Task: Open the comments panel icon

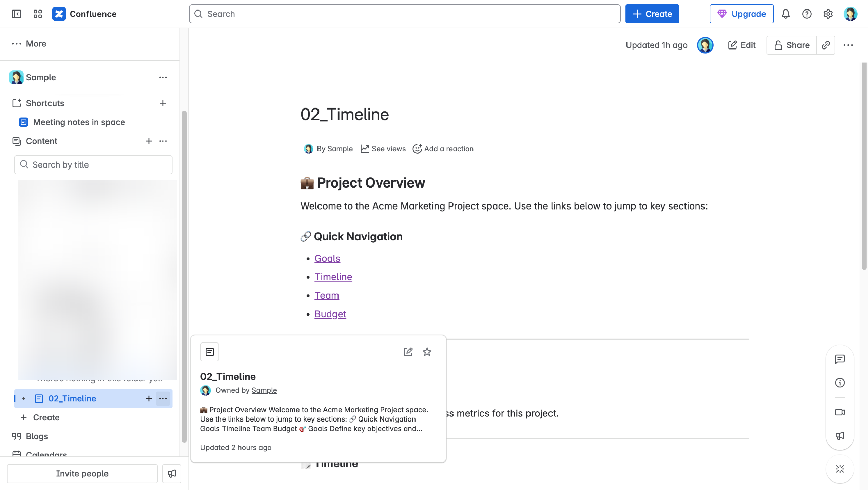Action: click(840, 359)
